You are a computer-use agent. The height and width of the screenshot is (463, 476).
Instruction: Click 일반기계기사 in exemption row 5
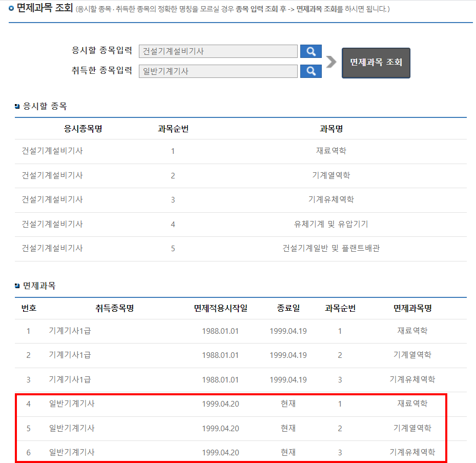(72, 428)
